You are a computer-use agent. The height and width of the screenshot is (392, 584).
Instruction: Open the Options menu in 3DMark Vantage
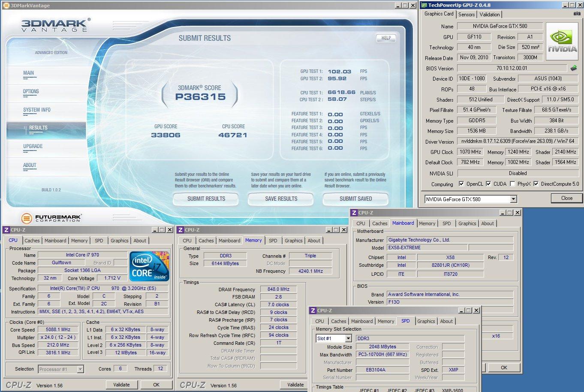pos(31,91)
